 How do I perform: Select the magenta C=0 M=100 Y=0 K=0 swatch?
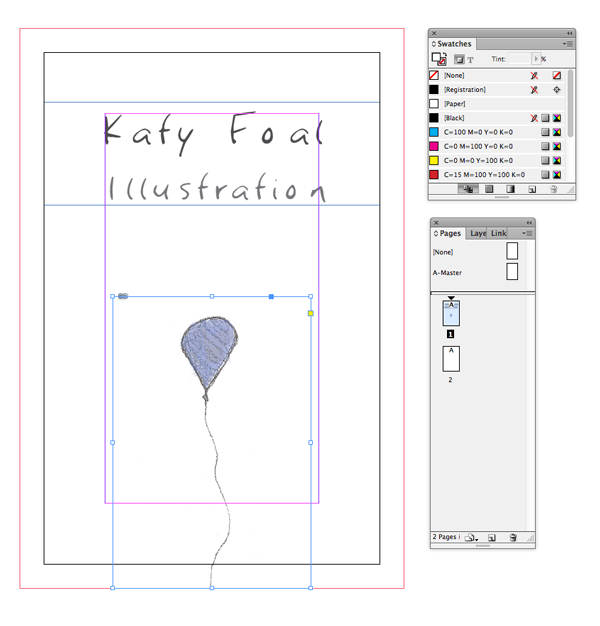(x=497, y=146)
